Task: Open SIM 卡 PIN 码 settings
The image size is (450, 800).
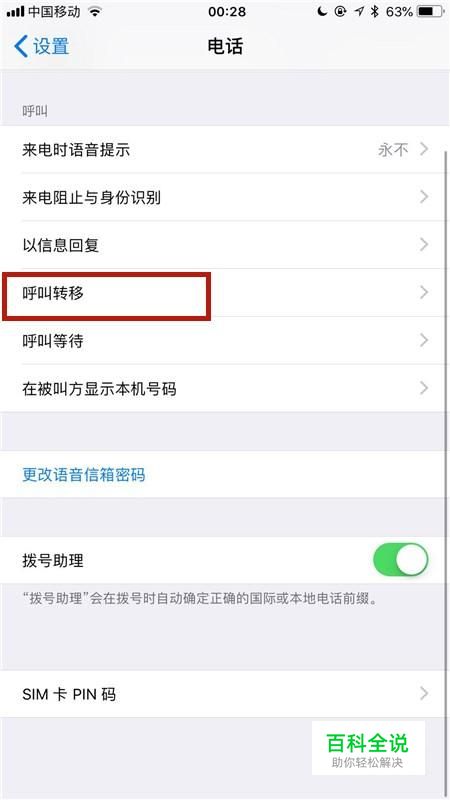Action: tap(225, 694)
